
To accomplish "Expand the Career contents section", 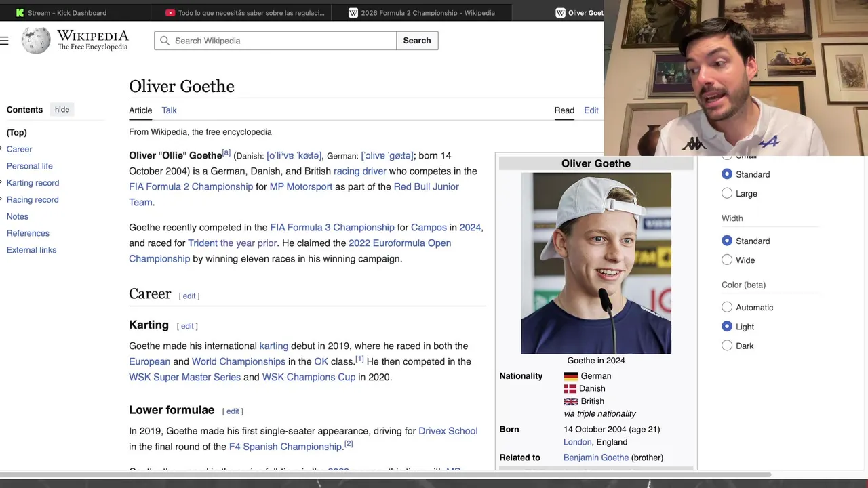I will [x=2, y=149].
